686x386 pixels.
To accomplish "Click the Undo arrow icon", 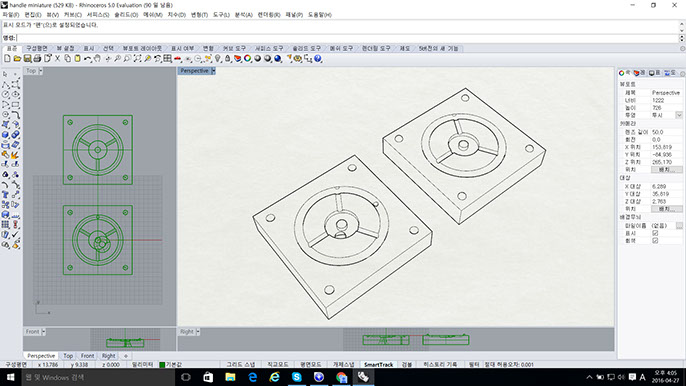I will [88, 58].
